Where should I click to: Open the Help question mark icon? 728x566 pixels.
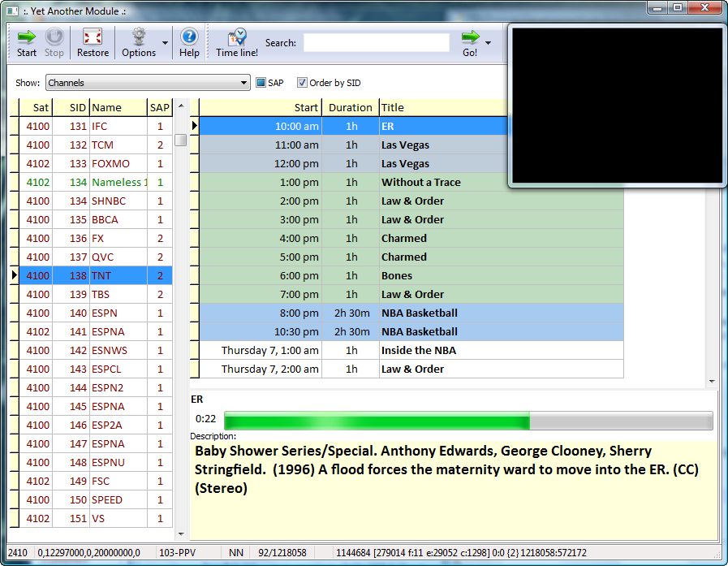pyautogui.click(x=189, y=37)
